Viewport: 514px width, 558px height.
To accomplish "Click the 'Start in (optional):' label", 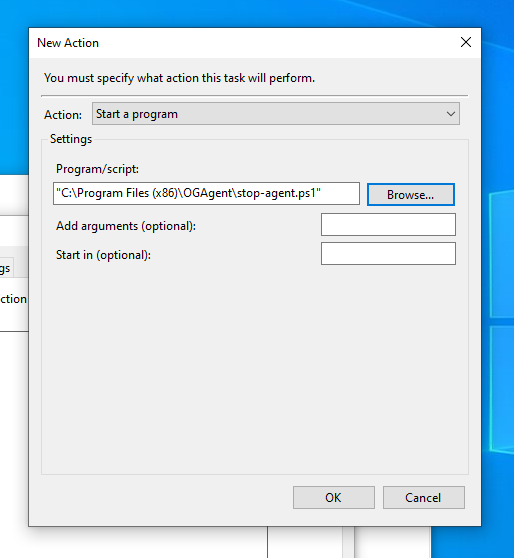I will click(103, 255).
